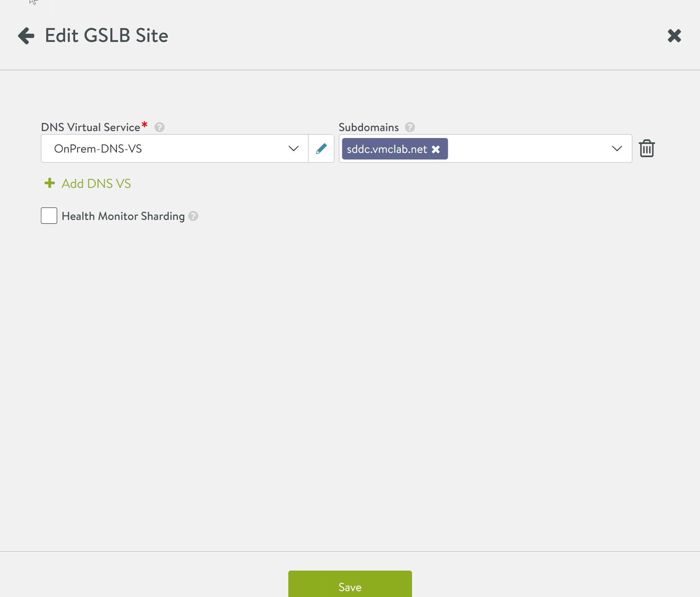700x597 pixels.
Task: Expand the OnPrem-DNS-VS dropdown chevron
Action: pos(293,148)
